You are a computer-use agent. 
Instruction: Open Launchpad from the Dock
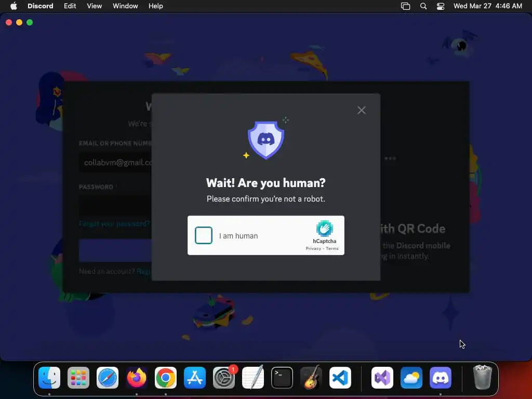tap(78, 378)
